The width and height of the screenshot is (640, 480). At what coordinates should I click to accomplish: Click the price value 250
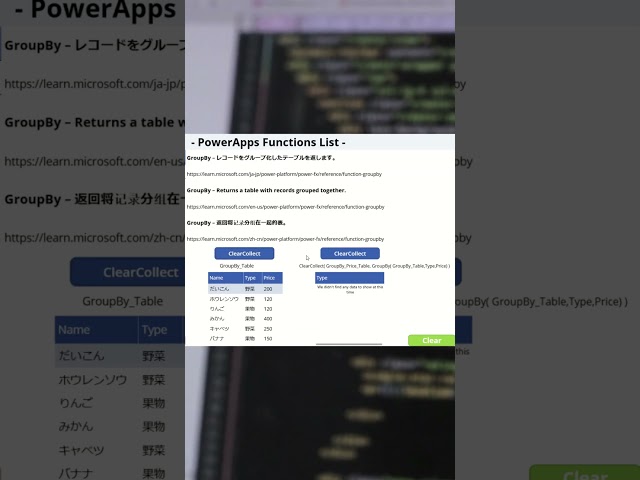point(268,329)
